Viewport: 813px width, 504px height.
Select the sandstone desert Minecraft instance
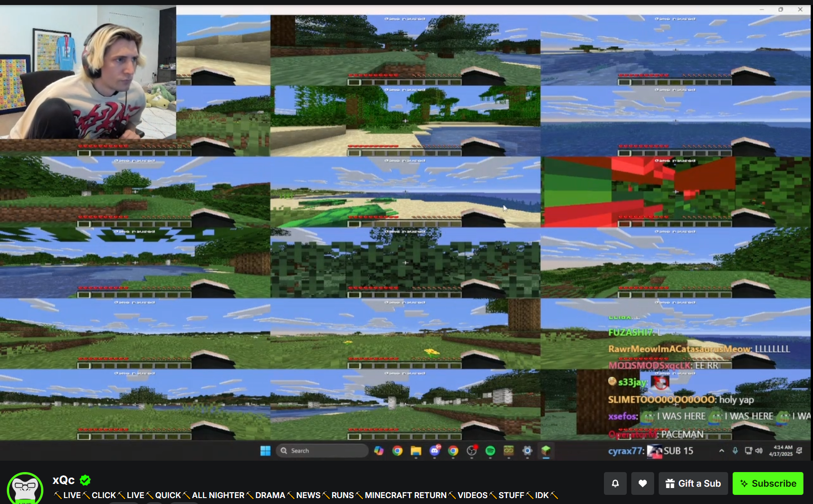[x=223, y=50]
